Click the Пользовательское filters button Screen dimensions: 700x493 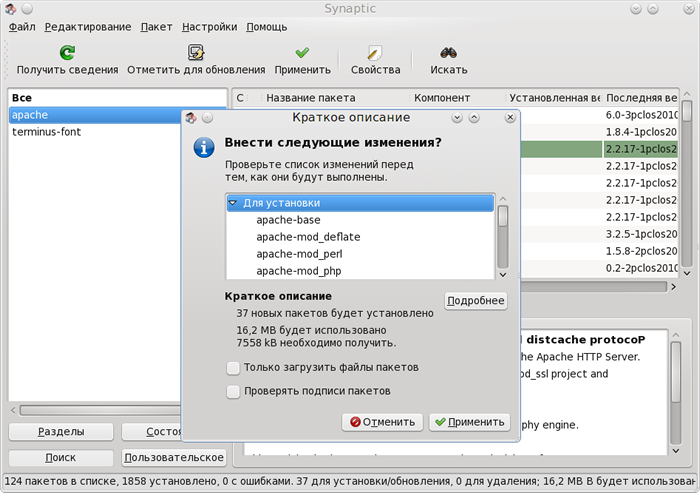point(174,458)
